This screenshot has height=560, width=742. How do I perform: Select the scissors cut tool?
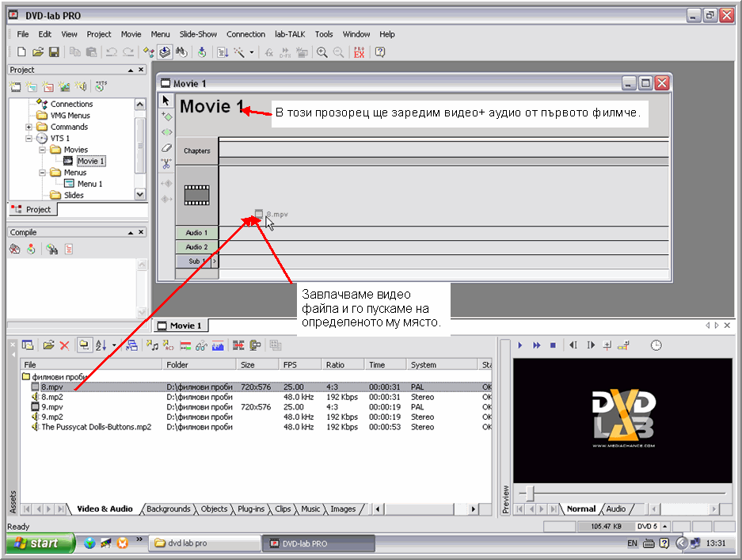[x=166, y=164]
